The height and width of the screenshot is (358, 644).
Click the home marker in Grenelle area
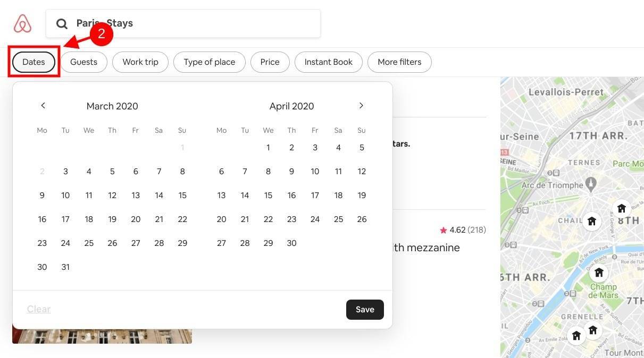tap(576, 335)
